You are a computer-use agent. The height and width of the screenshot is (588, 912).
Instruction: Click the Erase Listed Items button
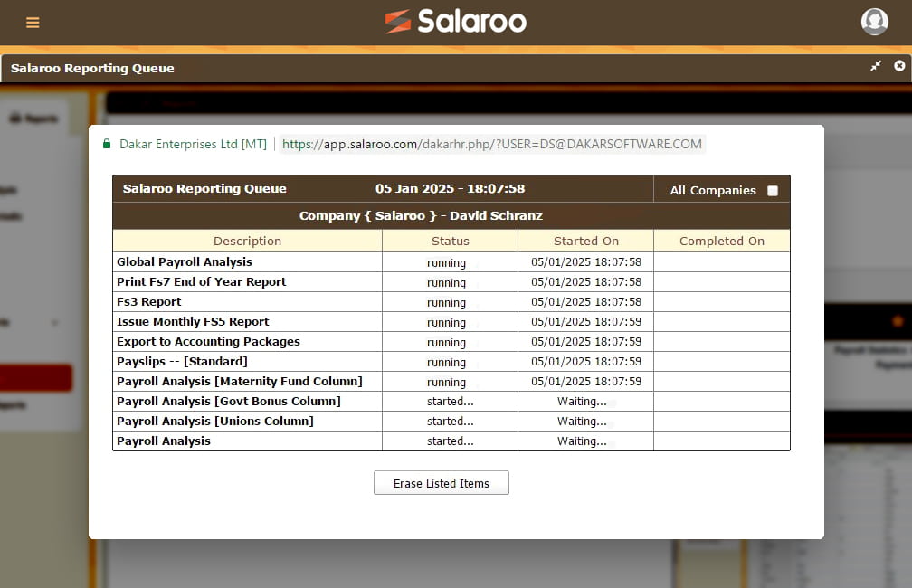click(441, 483)
